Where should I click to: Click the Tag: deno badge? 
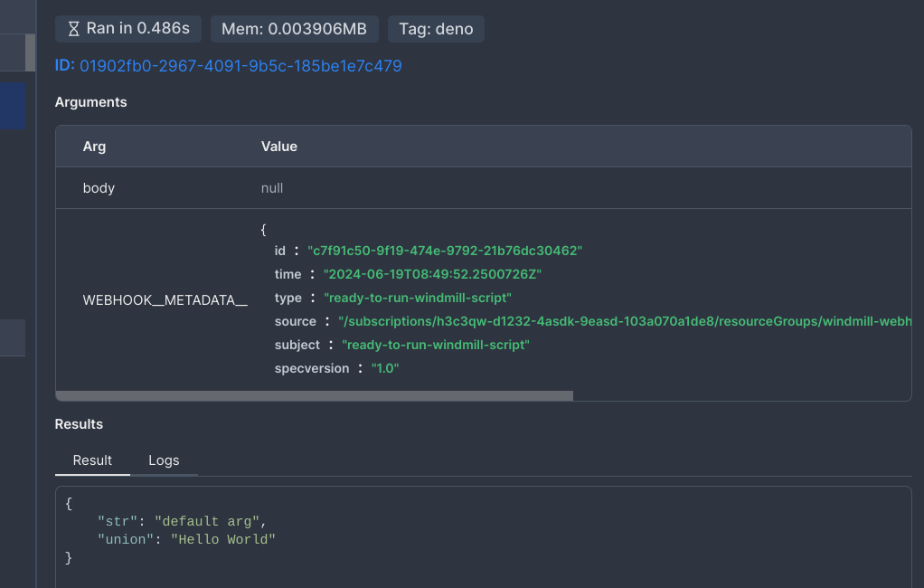[x=436, y=28]
